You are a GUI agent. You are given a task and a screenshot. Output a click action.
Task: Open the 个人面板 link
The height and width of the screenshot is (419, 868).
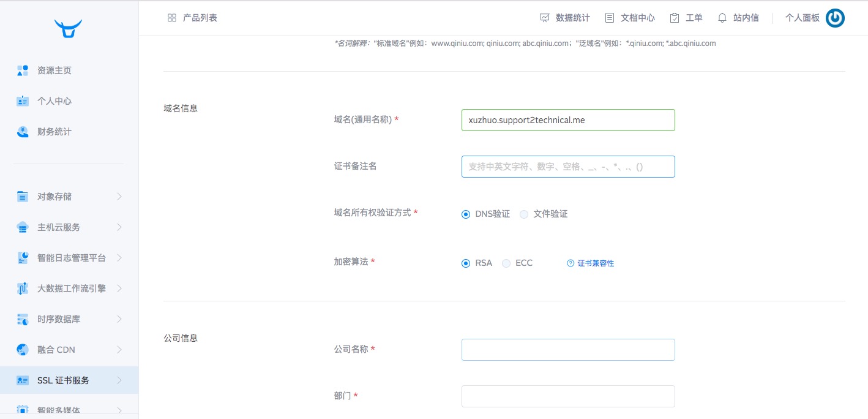(802, 18)
